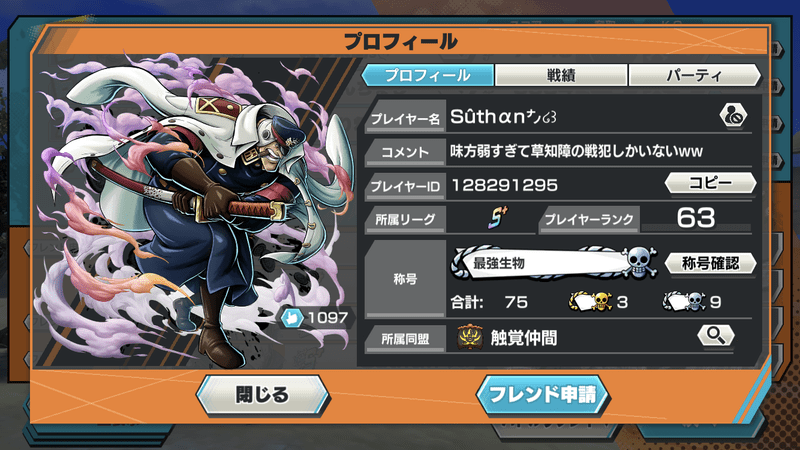Click the silver skull title count icon

tap(684, 302)
